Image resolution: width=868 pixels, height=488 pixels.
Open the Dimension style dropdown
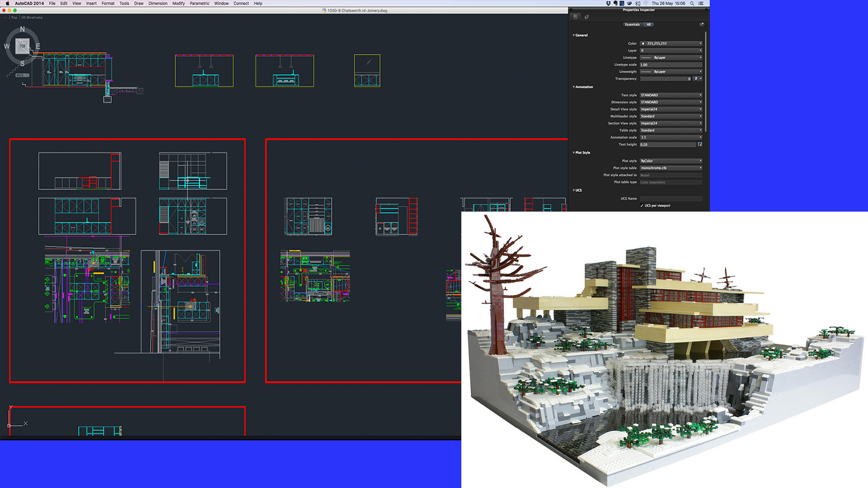[x=671, y=102]
